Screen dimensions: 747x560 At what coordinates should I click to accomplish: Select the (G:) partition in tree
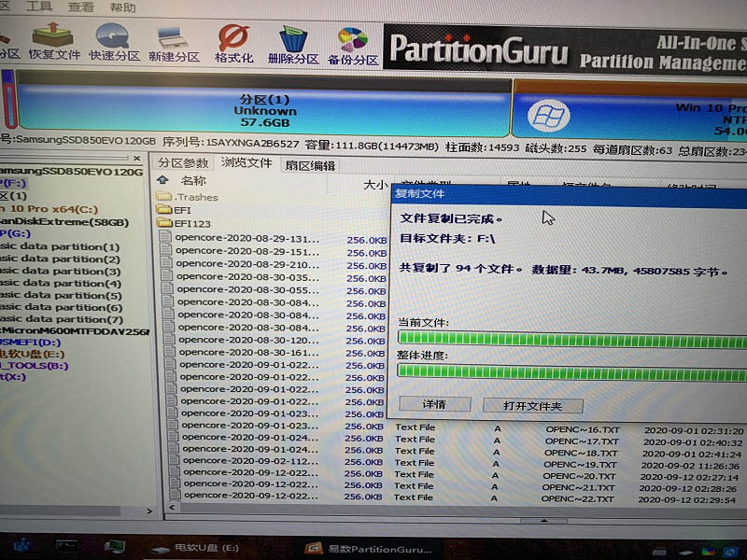15,234
